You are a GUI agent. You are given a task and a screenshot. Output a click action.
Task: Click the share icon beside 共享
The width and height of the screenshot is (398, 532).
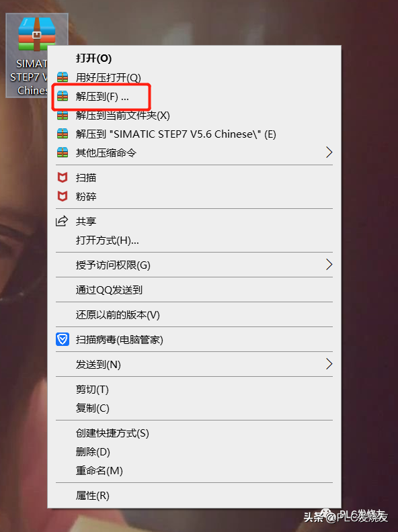click(x=62, y=221)
